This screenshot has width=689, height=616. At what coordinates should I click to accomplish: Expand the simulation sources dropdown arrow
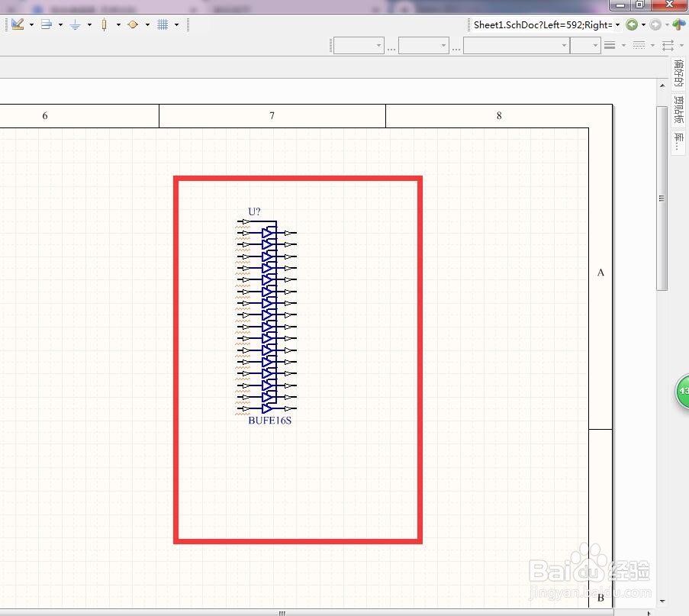pyautogui.click(x=147, y=24)
